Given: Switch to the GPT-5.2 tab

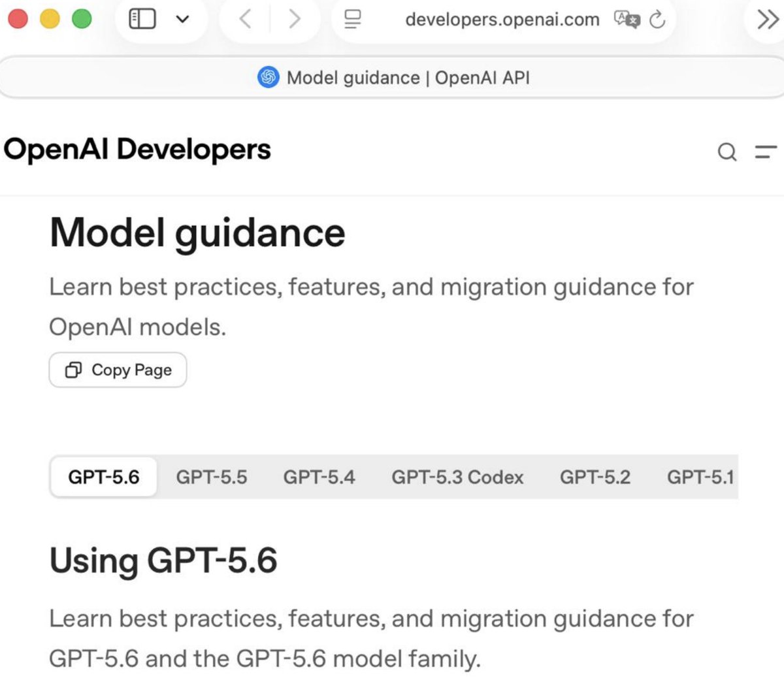Looking at the screenshot, I should (x=595, y=477).
